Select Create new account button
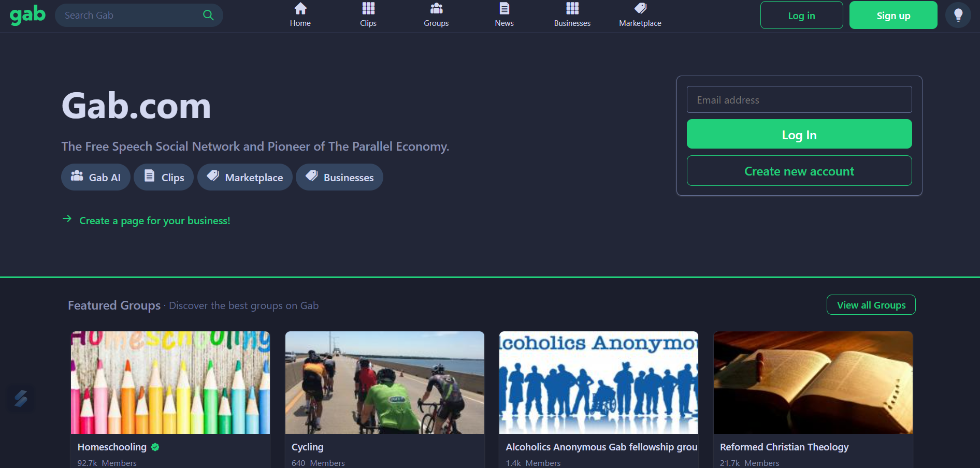Viewport: 980px width, 468px height. 799,171
